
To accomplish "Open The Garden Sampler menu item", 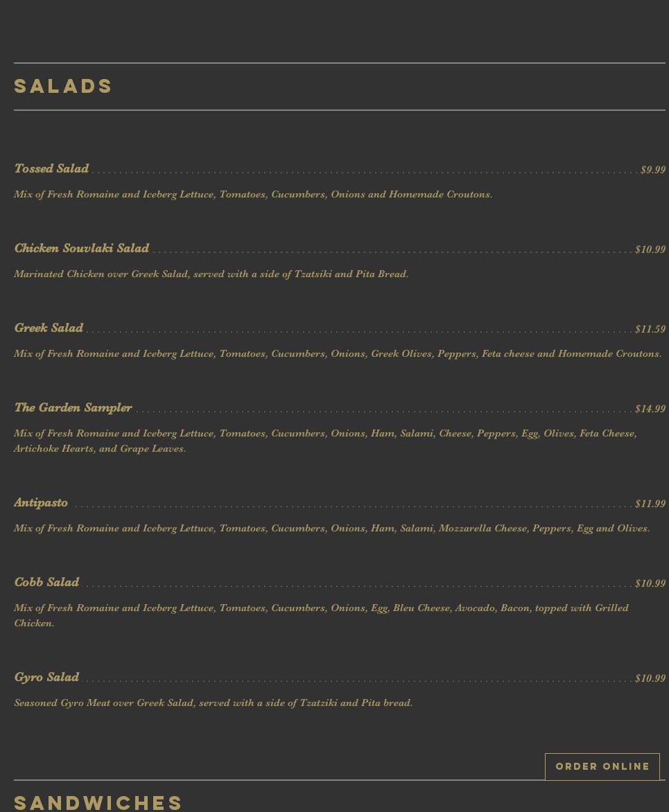I will pyautogui.click(x=73, y=408).
